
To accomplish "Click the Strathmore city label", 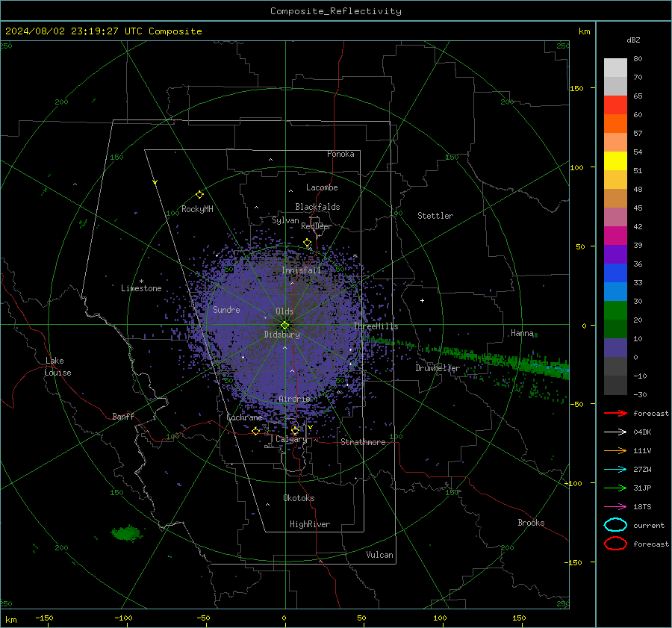I will 363,442.
